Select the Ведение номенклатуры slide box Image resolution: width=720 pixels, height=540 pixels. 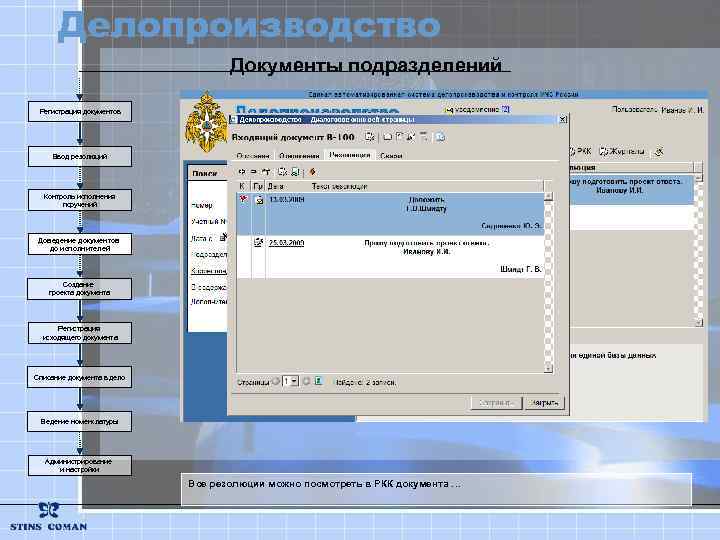(79, 421)
